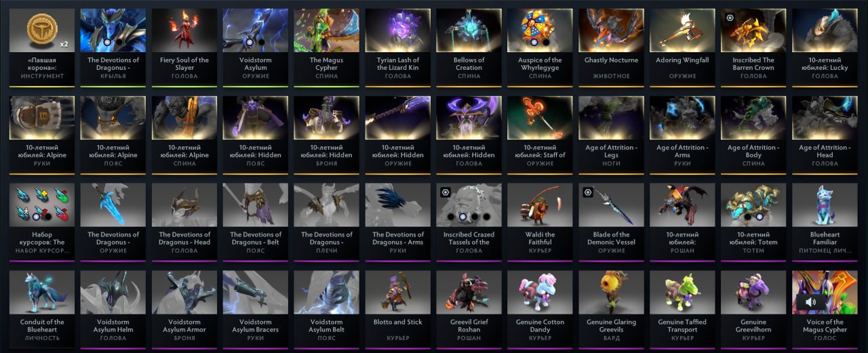Toggle the style dot on The Devotions of Dragonus wings
Screen dimensions: 868x353
click(x=113, y=42)
